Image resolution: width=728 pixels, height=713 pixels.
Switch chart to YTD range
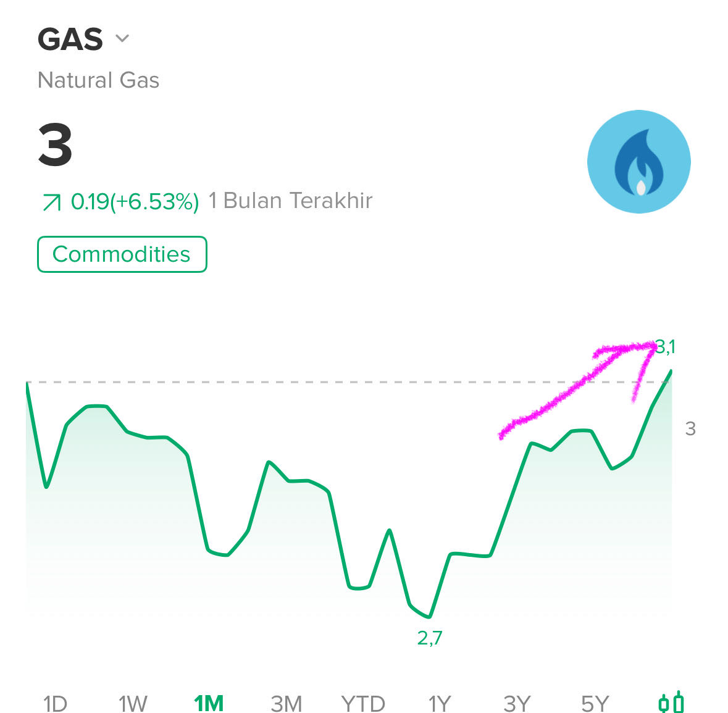click(x=363, y=704)
